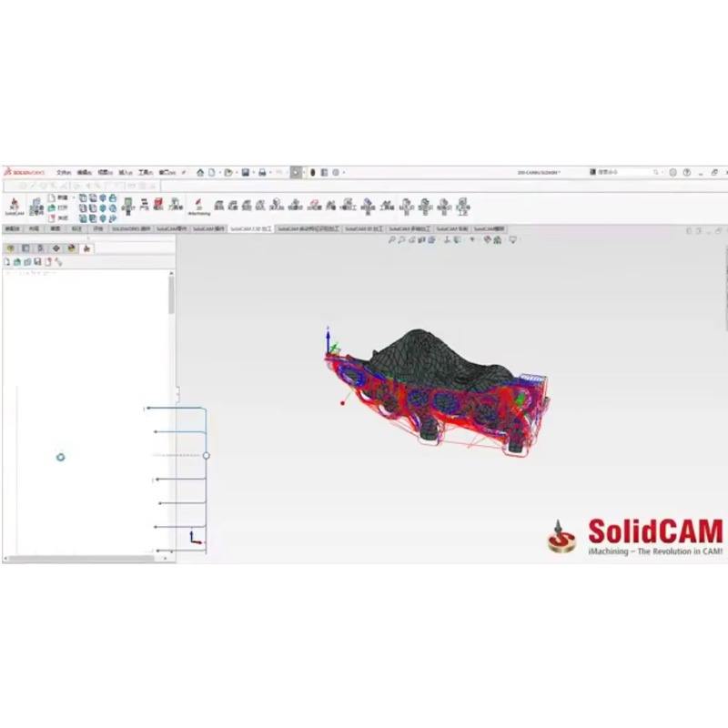The image size is (728, 728).
Task: Click Section View in the heads-up view toolbar
Action: [421, 239]
